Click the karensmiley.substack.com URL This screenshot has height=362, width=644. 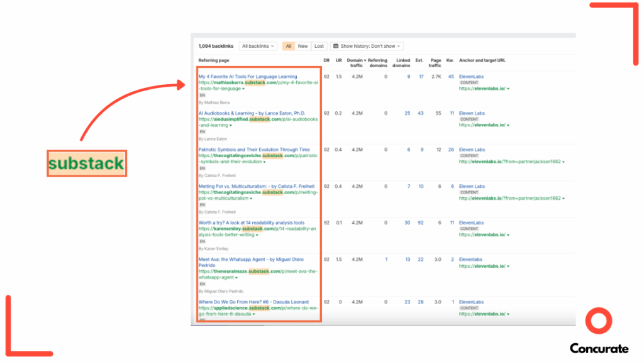[257, 231]
